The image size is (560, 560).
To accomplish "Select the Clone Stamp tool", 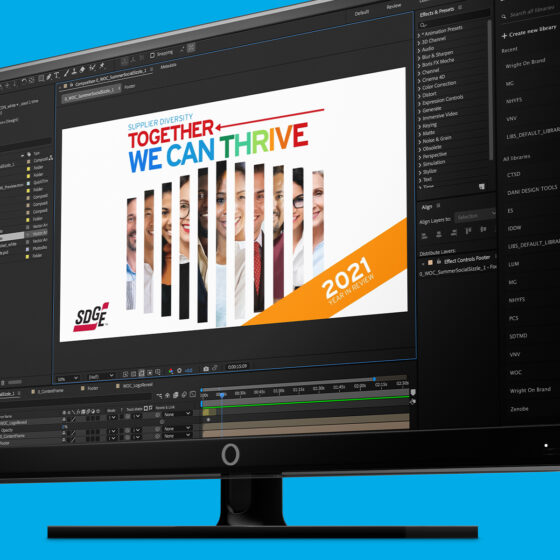I will (x=75, y=71).
